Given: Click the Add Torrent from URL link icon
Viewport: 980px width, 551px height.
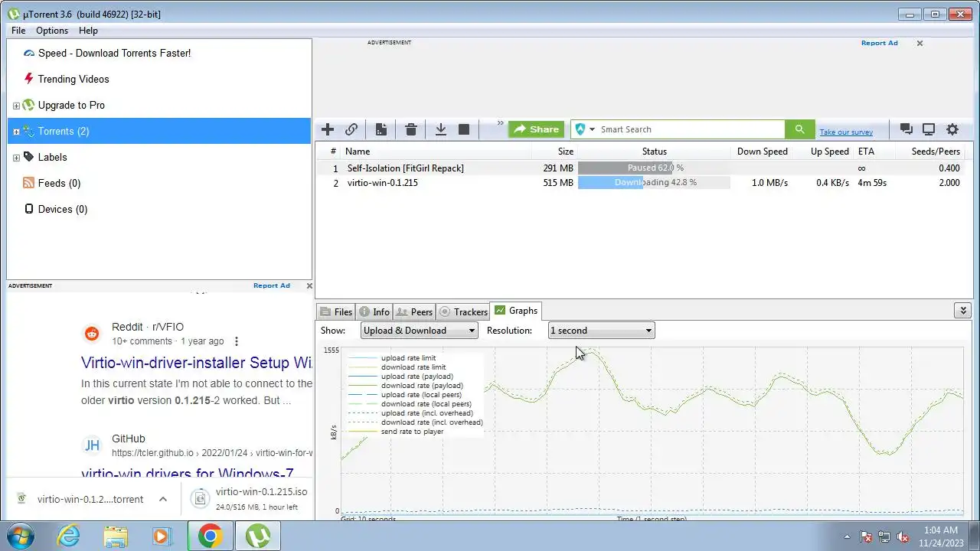Looking at the screenshot, I should coord(351,129).
